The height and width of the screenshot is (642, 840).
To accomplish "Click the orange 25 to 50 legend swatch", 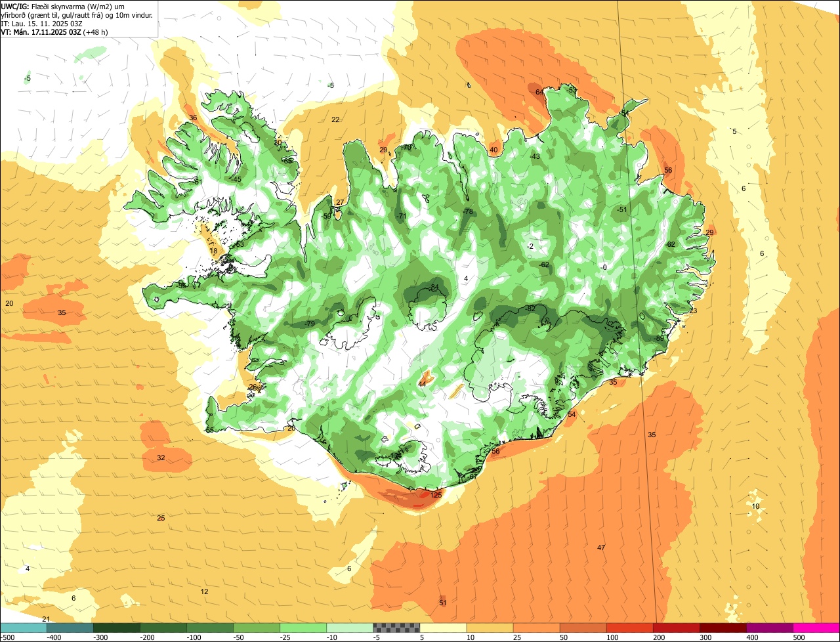I will pyautogui.click(x=536, y=628).
